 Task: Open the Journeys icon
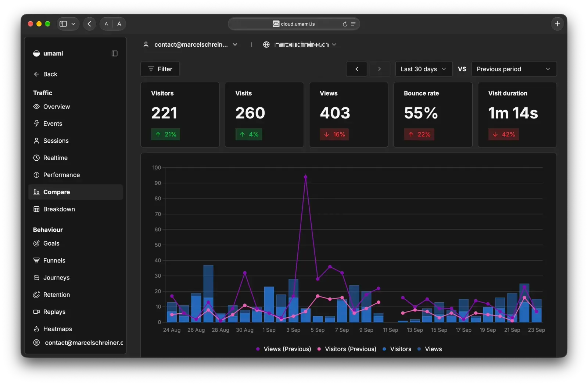(36, 278)
